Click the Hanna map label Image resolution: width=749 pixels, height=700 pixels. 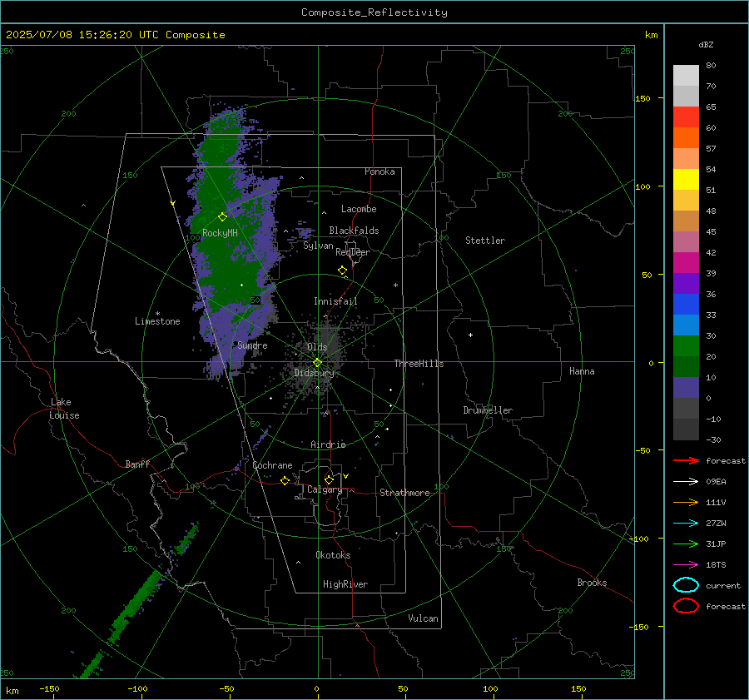point(582,371)
